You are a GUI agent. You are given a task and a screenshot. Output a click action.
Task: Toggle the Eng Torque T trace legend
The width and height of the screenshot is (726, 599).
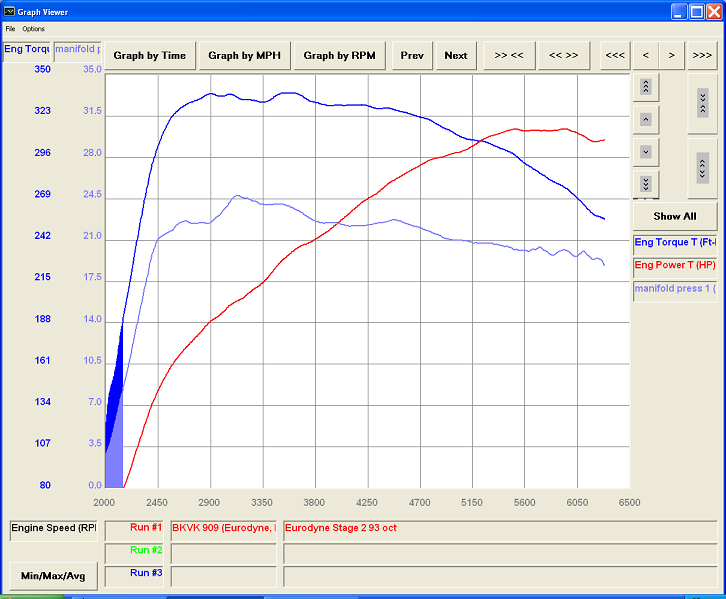pos(674,243)
